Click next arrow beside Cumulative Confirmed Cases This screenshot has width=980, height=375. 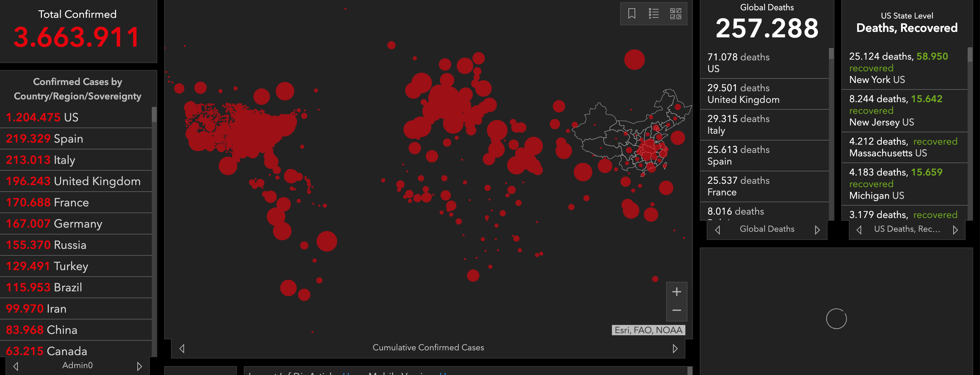tap(675, 348)
